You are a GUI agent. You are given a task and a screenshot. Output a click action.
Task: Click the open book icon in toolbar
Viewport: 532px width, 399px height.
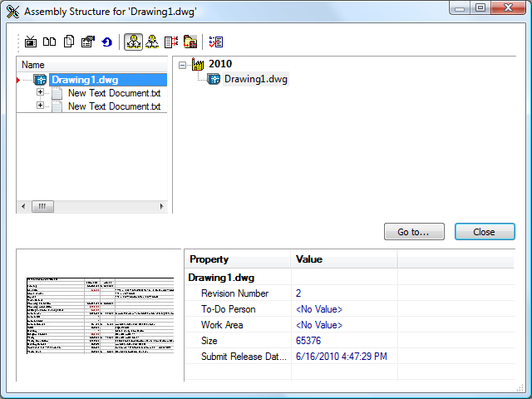tap(50, 42)
